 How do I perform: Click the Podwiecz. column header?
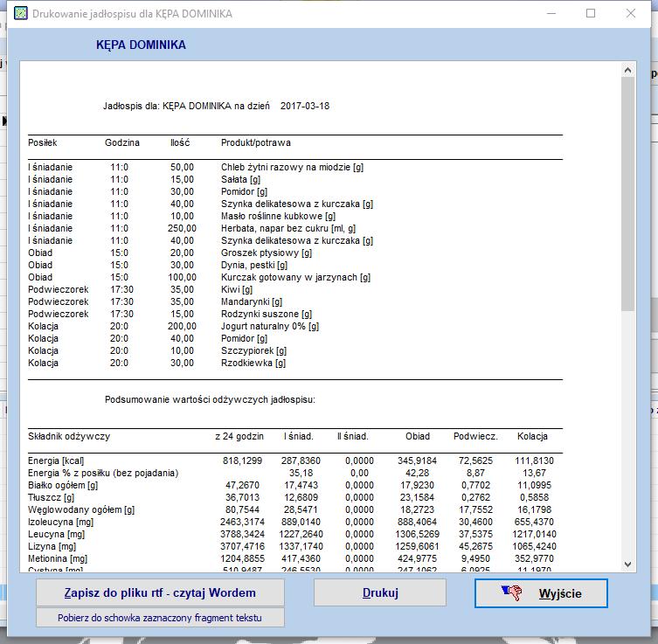(475, 436)
